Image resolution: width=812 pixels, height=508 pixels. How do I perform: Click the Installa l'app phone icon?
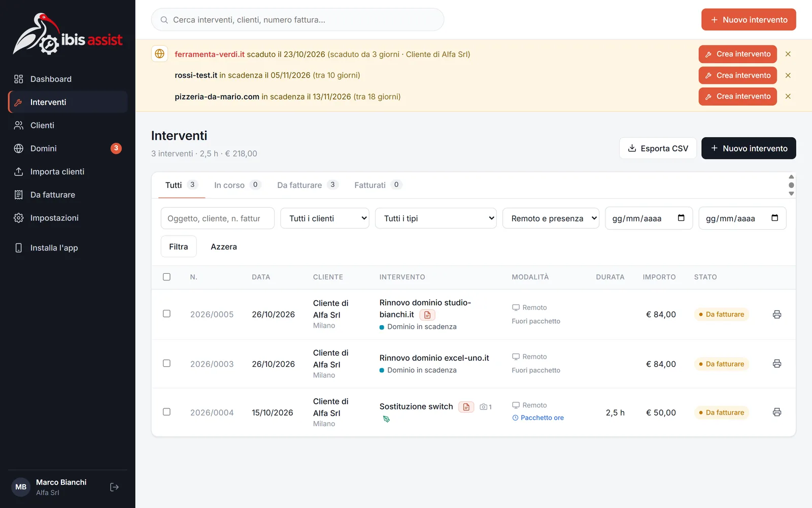(19, 248)
